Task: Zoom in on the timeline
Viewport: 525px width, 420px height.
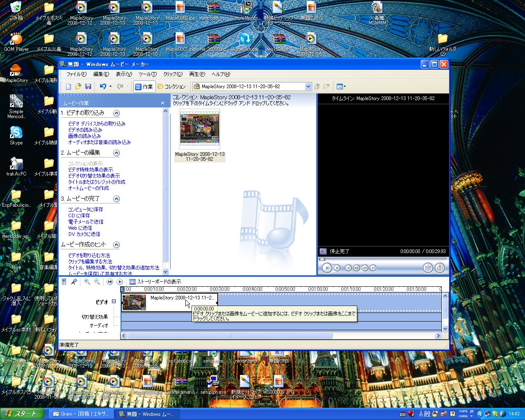Action: point(87,282)
